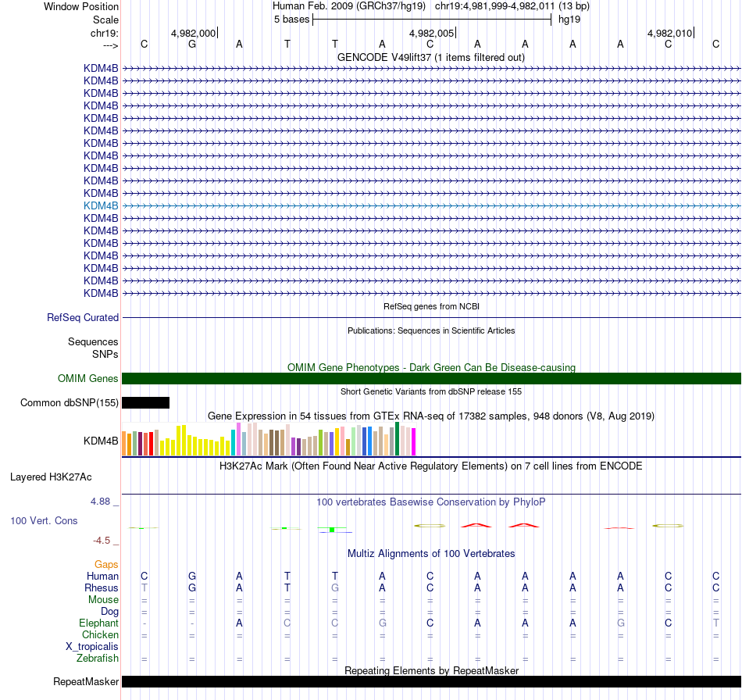Image resolution: width=742 pixels, height=700 pixels.
Task: Click the Human species label
Action: (x=102, y=576)
